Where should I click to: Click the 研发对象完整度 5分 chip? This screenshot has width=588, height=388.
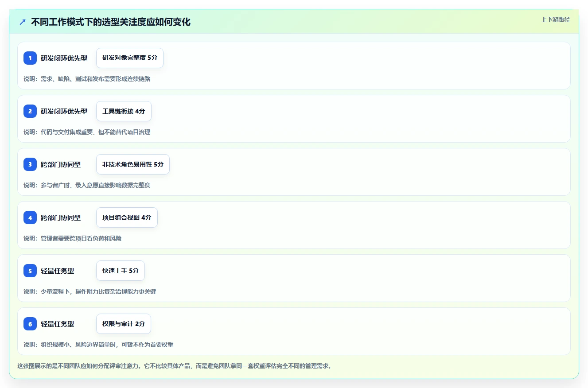coord(130,58)
